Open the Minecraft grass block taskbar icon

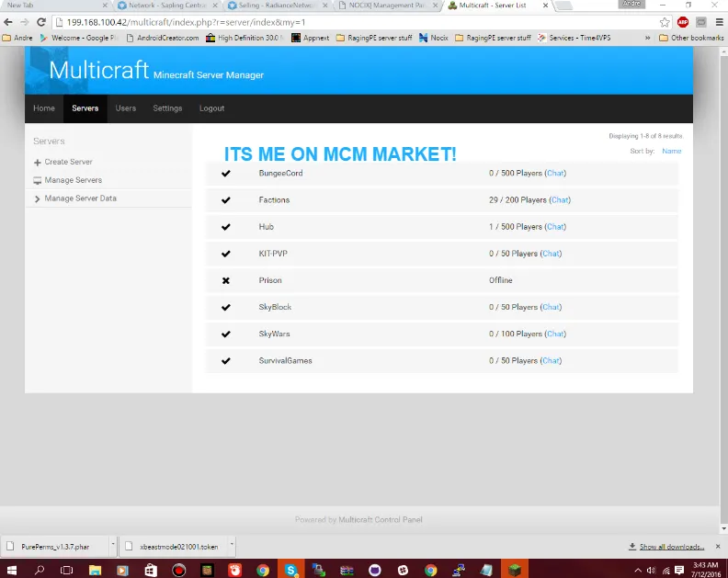[x=515, y=570]
